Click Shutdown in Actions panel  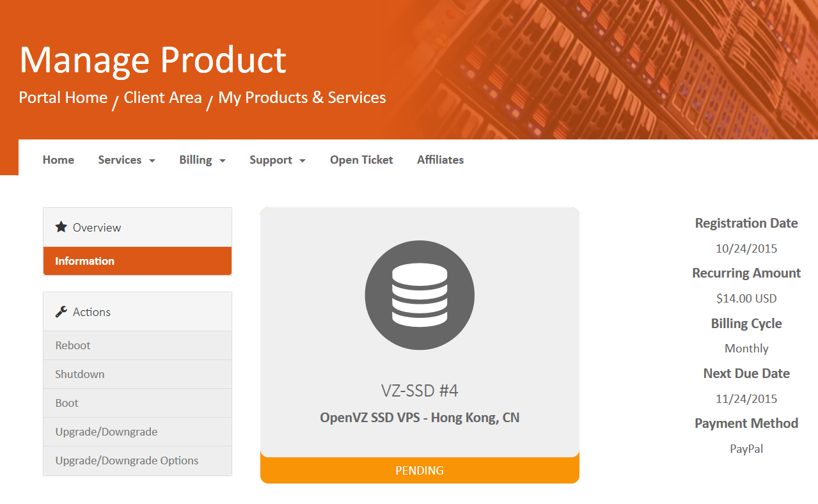coord(80,374)
